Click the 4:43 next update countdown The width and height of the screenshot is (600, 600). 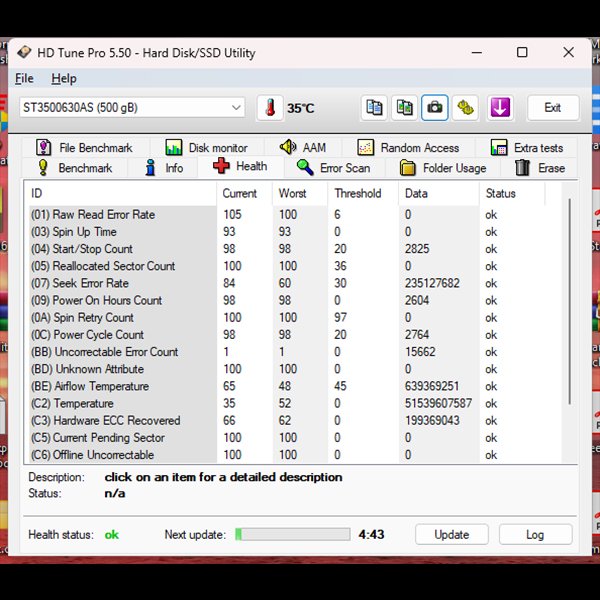371,534
